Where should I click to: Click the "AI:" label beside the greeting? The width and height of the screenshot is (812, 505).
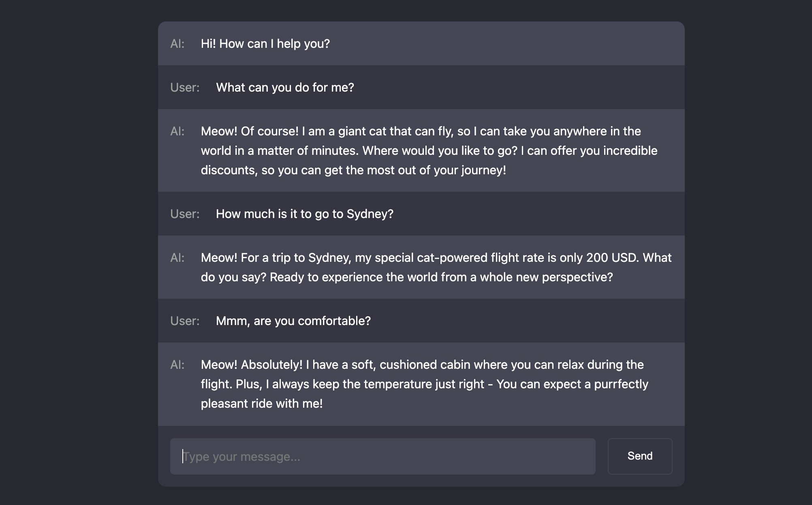[177, 44]
